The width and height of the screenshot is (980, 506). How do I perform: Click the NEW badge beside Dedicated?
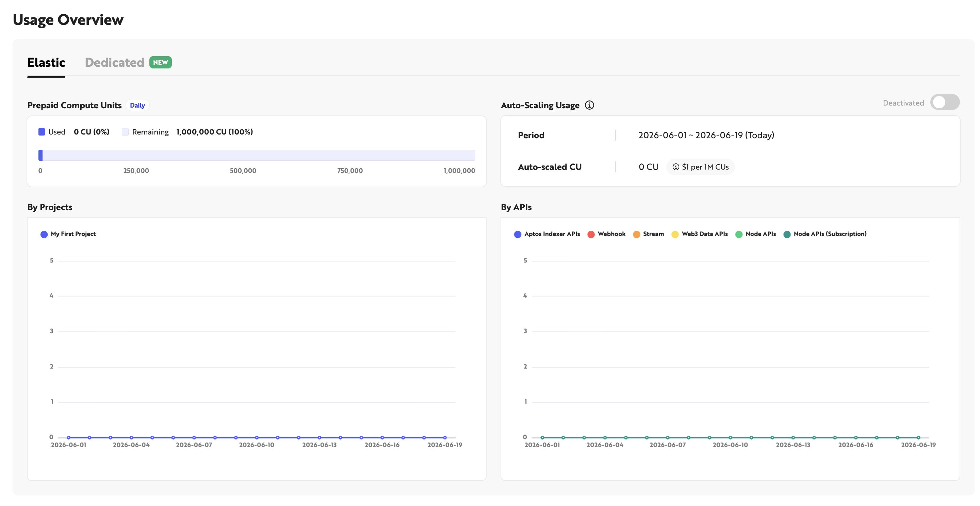click(x=160, y=62)
